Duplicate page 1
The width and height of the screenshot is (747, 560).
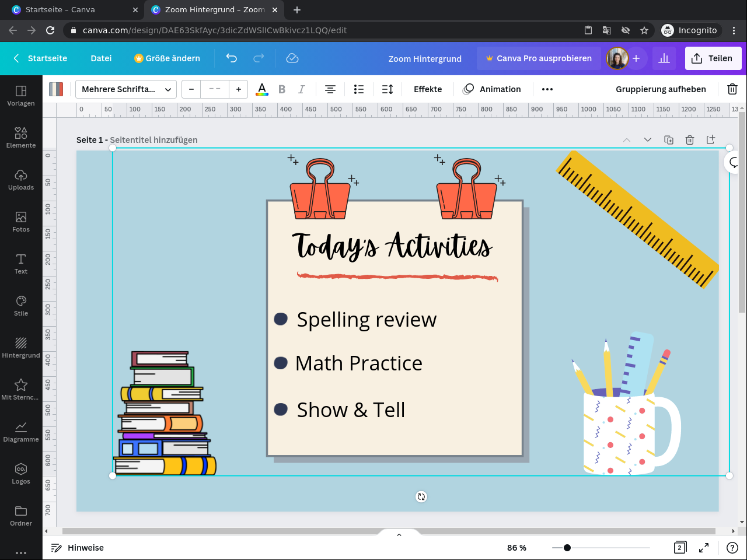(x=669, y=140)
